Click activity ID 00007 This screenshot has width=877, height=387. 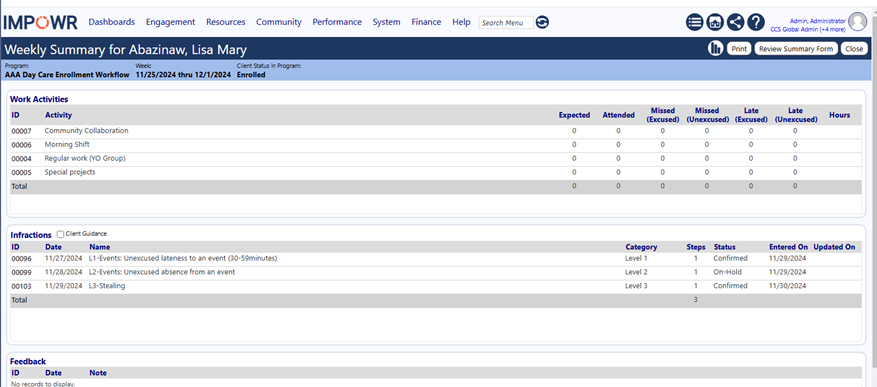click(21, 131)
